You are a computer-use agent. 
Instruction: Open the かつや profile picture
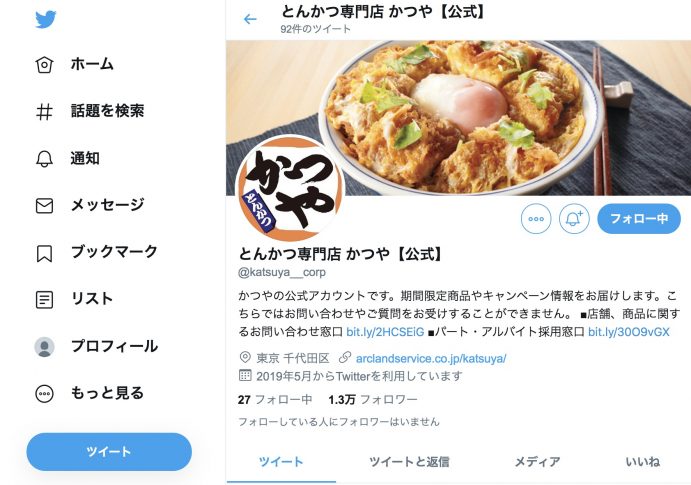coord(290,189)
